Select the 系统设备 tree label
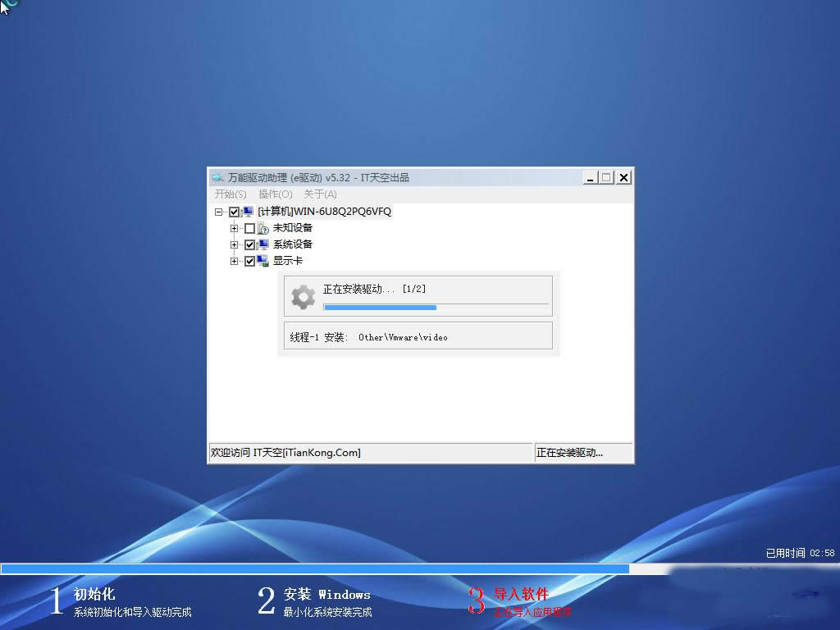This screenshot has height=630, width=840. [293, 244]
